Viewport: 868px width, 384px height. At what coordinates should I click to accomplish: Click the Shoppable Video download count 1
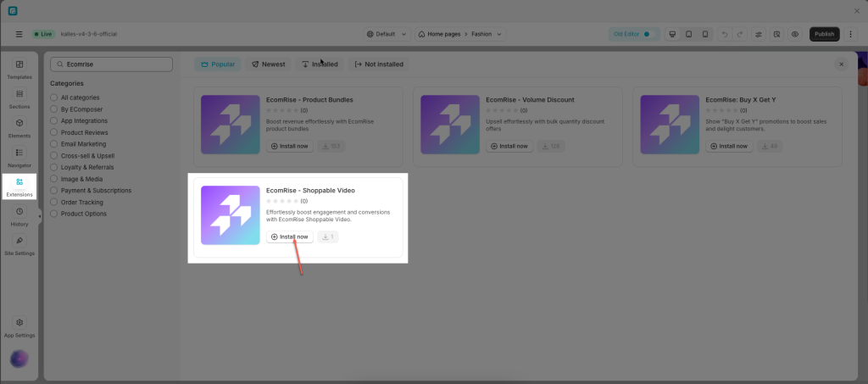pyautogui.click(x=328, y=237)
